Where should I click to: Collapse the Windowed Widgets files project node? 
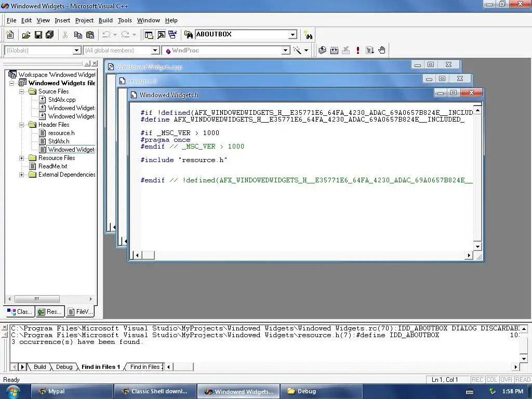click(x=12, y=83)
